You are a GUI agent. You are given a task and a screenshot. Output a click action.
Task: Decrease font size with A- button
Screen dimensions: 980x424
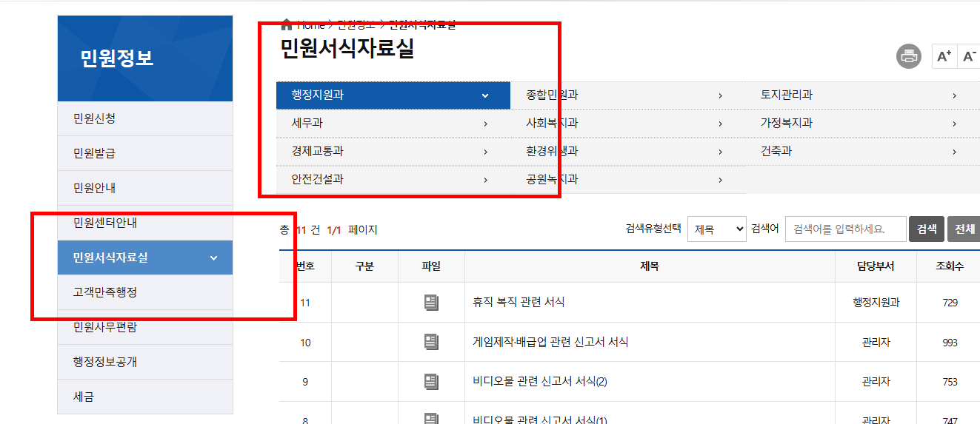[969, 56]
